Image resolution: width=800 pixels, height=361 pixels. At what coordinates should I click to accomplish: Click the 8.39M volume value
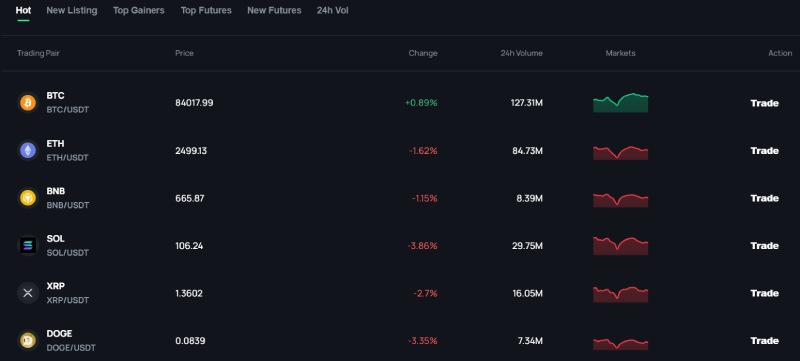click(530, 198)
